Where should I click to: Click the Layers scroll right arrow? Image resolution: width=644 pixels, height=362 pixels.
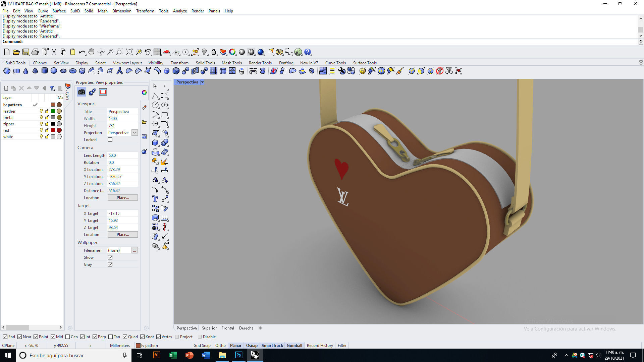pos(61,327)
